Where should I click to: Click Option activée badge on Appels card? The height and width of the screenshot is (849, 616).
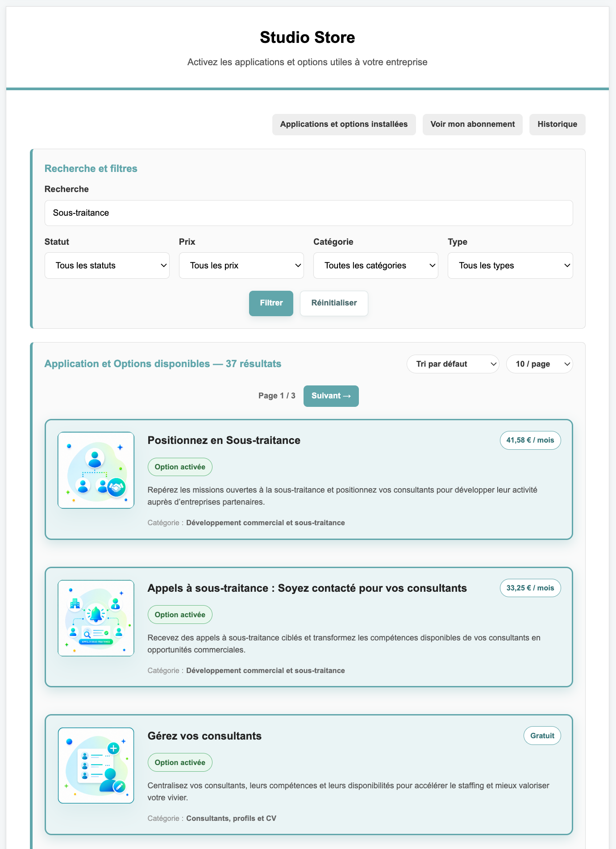pyautogui.click(x=180, y=615)
